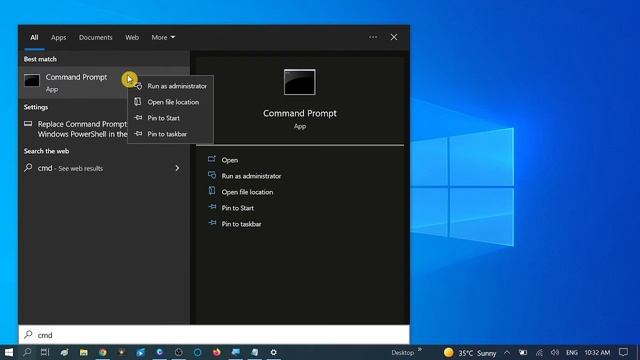Viewport: 640px width, 360px height.
Task: Open the 35°C Sunny weather widget
Action: click(x=470, y=353)
